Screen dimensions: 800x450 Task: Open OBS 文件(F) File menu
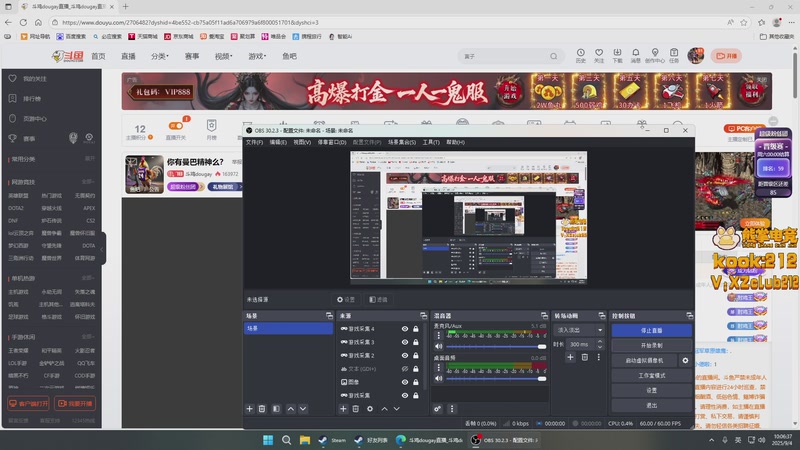(254, 142)
